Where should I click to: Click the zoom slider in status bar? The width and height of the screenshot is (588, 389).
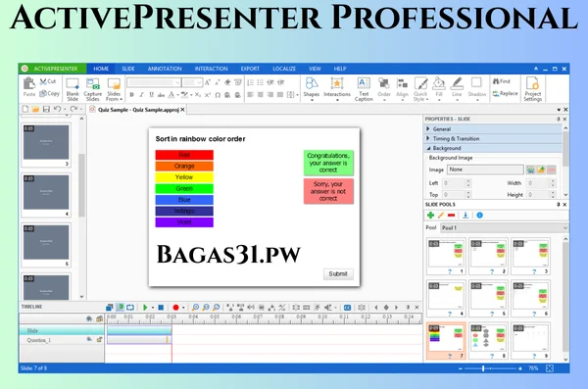[x=483, y=368]
